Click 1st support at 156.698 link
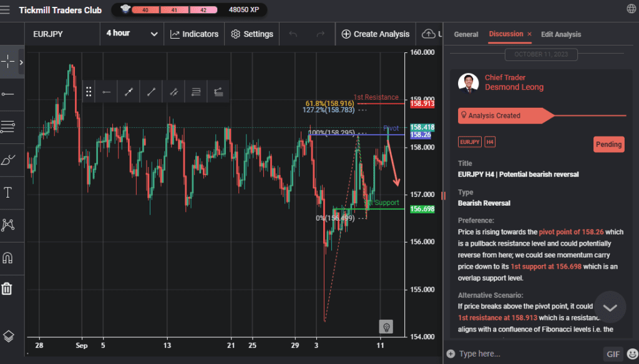639x364 pixels. tap(546, 267)
